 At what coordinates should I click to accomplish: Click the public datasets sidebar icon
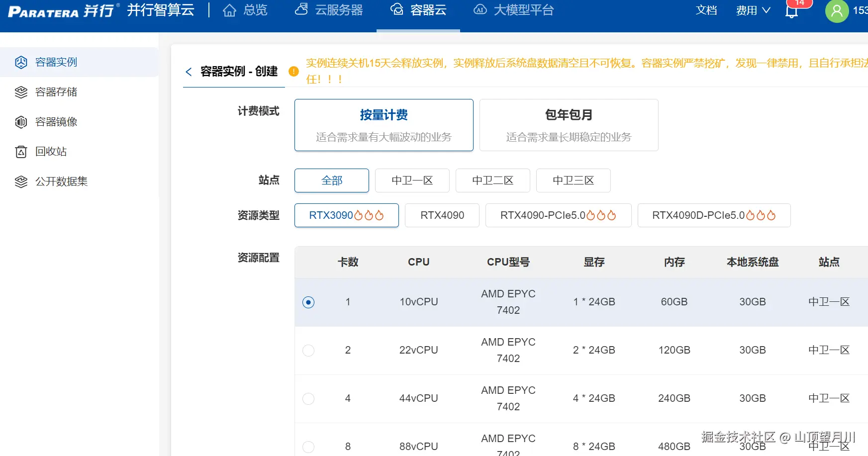click(x=21, y=182)
